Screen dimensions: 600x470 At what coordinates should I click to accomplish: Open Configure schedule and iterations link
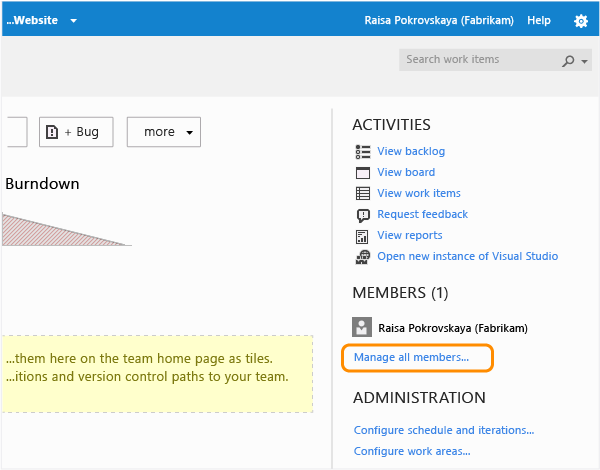(444, 430)
